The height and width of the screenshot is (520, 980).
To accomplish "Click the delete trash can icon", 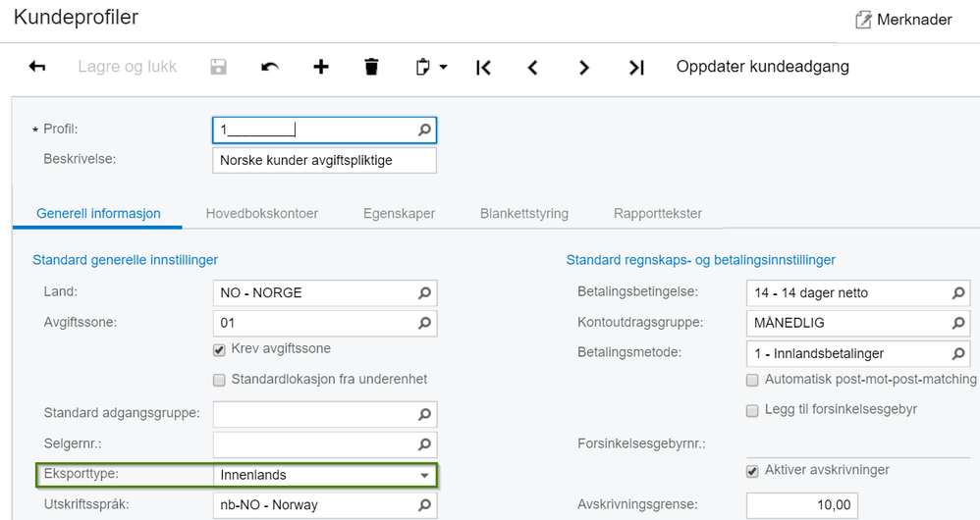I will click(x=371, y=67).
